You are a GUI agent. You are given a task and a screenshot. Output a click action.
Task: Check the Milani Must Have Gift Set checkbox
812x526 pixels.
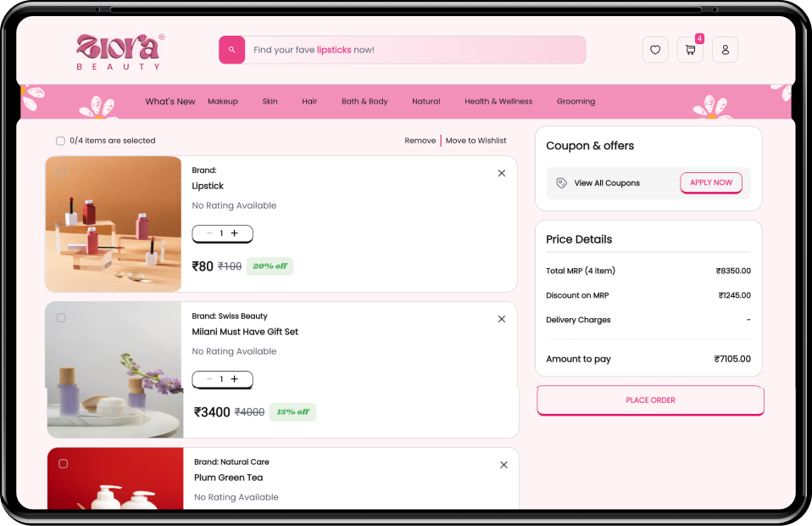pos(63,318)
